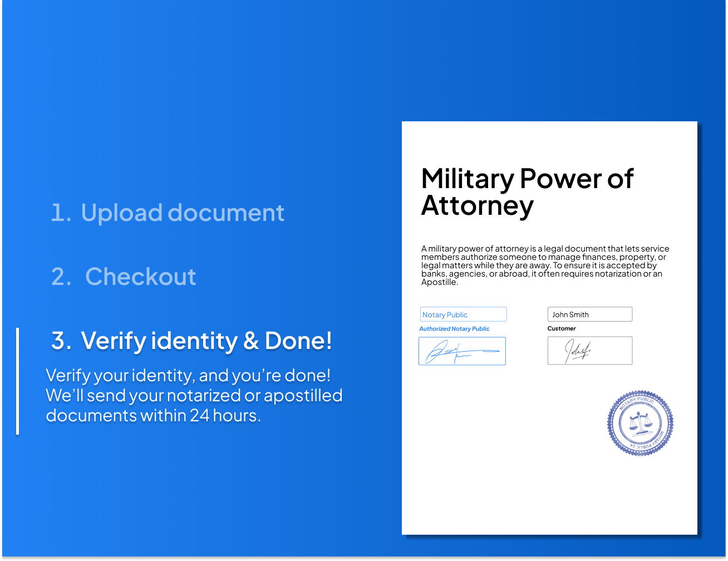Click the customer's handwritten signature box
Image resolution: width=728 pixels, height=561 pixels.
pyautogui.click(x=589, y=351)
